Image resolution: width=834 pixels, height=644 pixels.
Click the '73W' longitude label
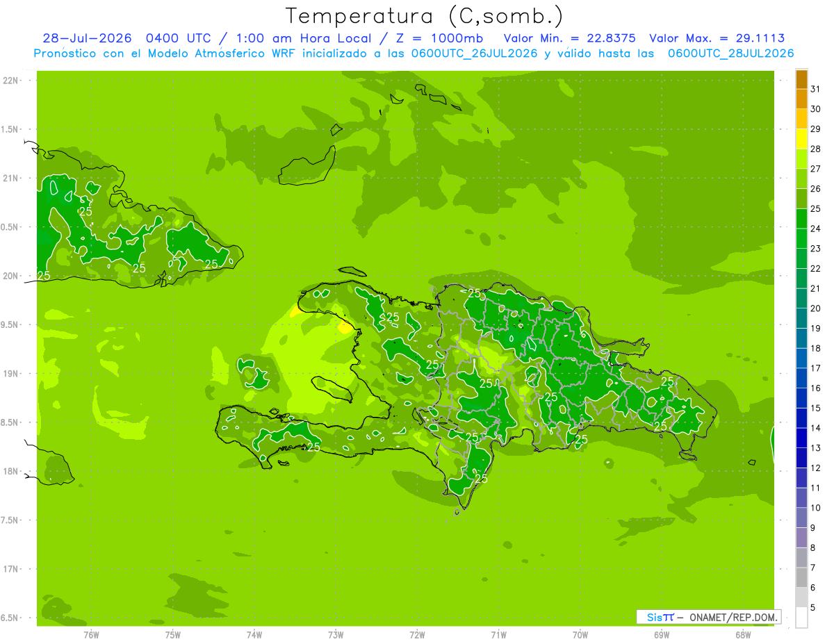tap(336, 635)
